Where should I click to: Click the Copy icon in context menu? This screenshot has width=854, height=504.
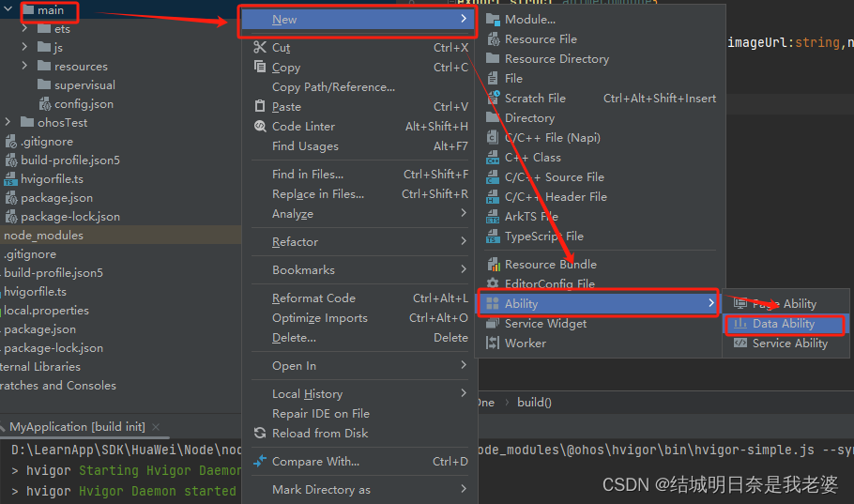[260, 67]
